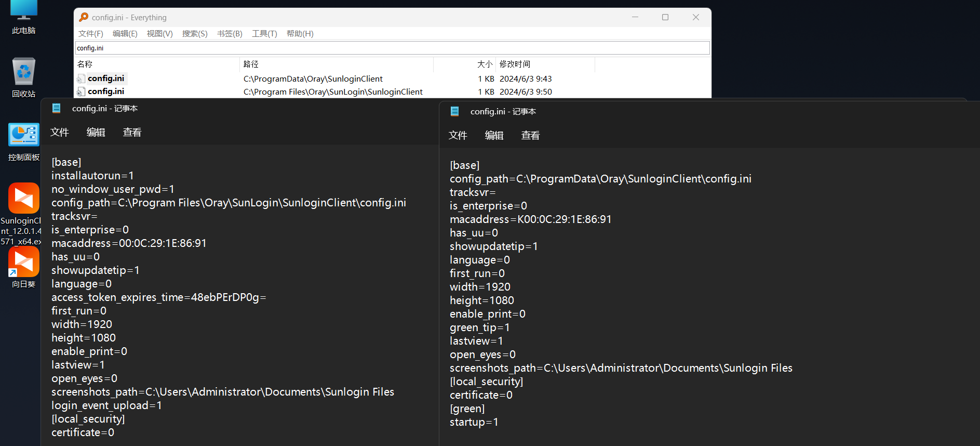Screen dimensions: 980x446
Task: Click the Everything search box containing config.ini
Action: 393,48
